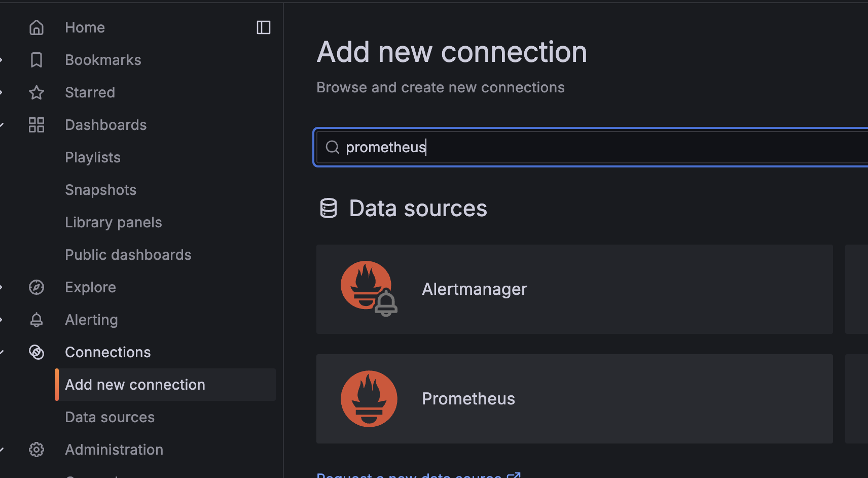
Task: Click the Dashboards grid icon
Action: point(36,124)
